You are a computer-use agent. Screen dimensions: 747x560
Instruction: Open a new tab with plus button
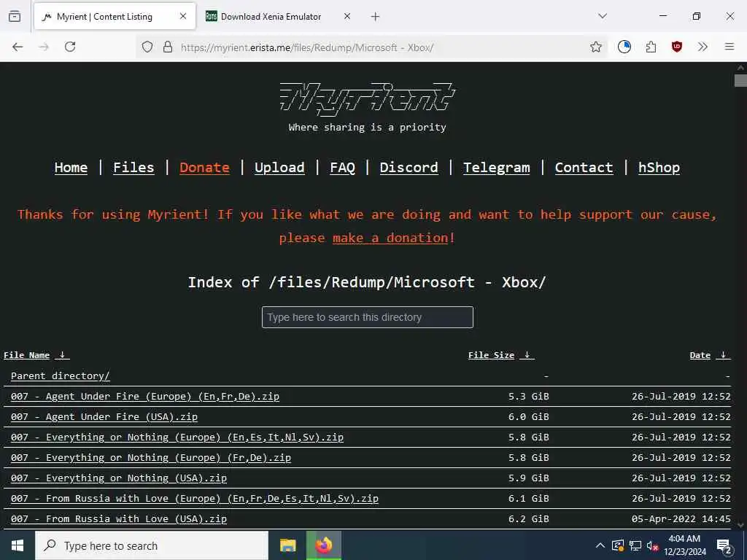376,17
